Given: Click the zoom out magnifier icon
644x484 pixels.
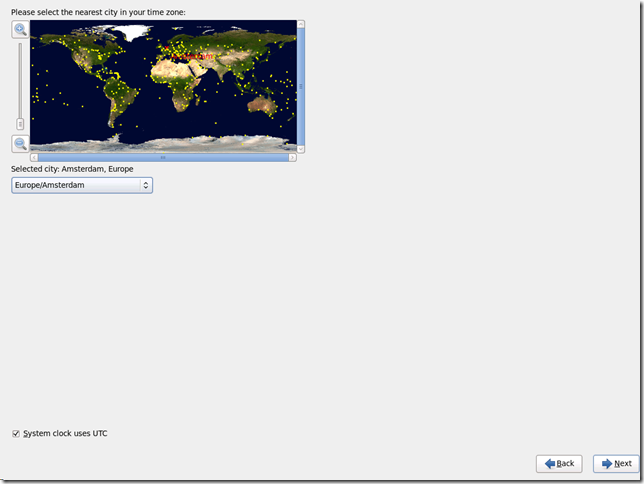Looking at the screenshot, I should click(20, 144).
